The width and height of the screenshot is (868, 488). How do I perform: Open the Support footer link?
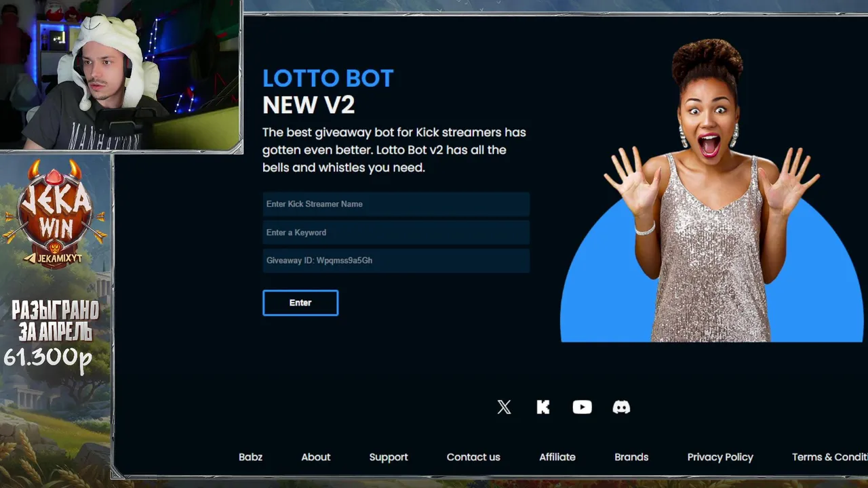389,457
